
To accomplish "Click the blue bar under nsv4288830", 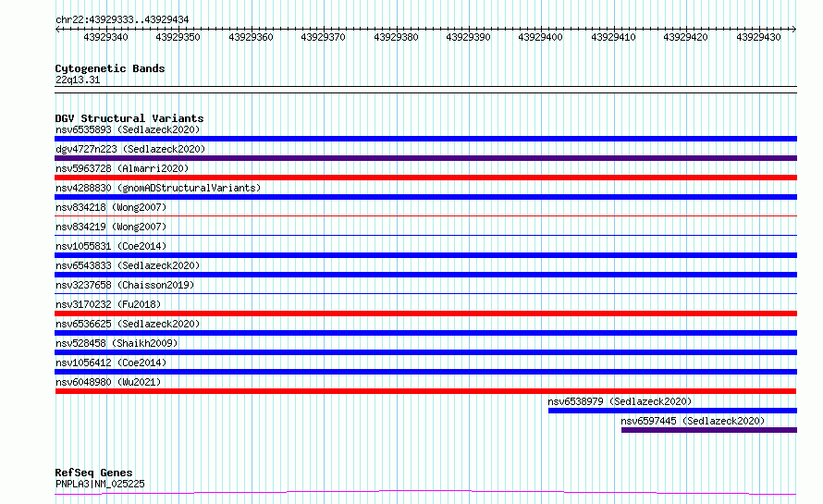I will coord(425,197).
